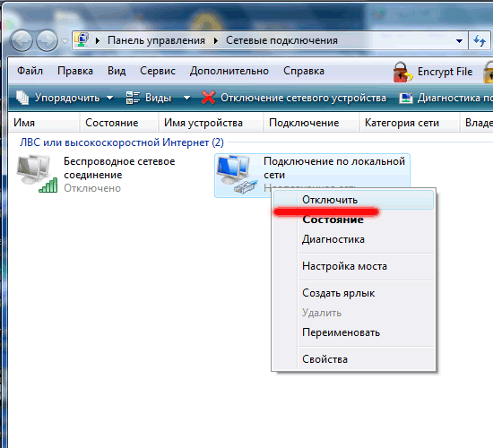Select the wireless network connection icon

[x=37, y=174]
